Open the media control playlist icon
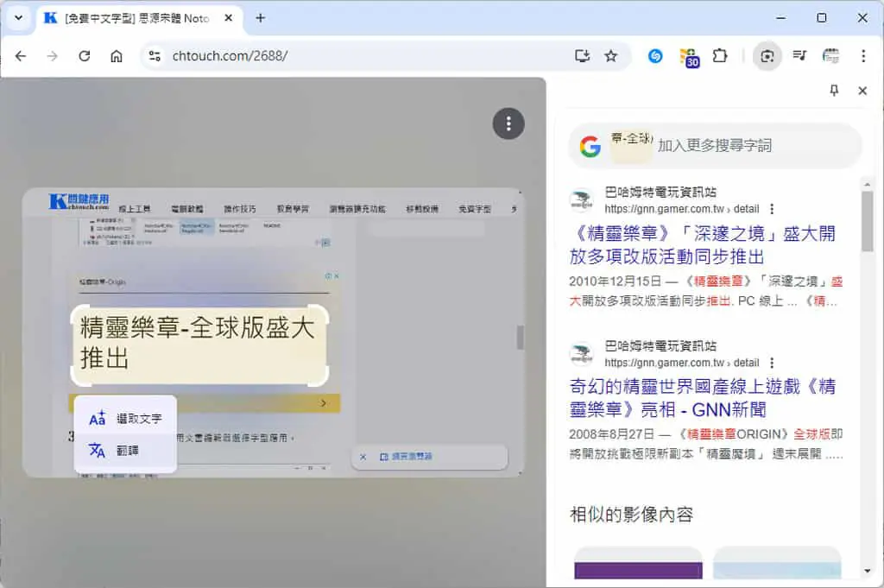Image resolution: width=884 pixels, height=588 pixels. pos(799,56)
